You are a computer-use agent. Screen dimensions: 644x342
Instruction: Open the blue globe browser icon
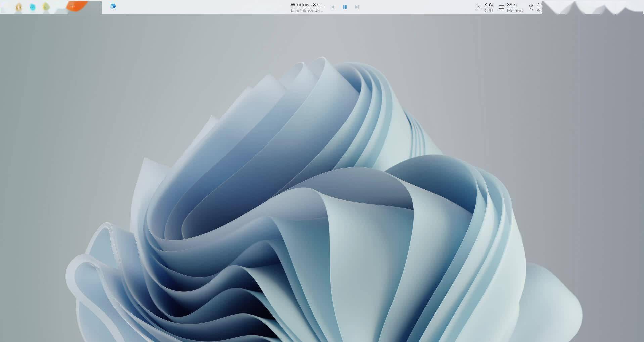tap(113, 6)
